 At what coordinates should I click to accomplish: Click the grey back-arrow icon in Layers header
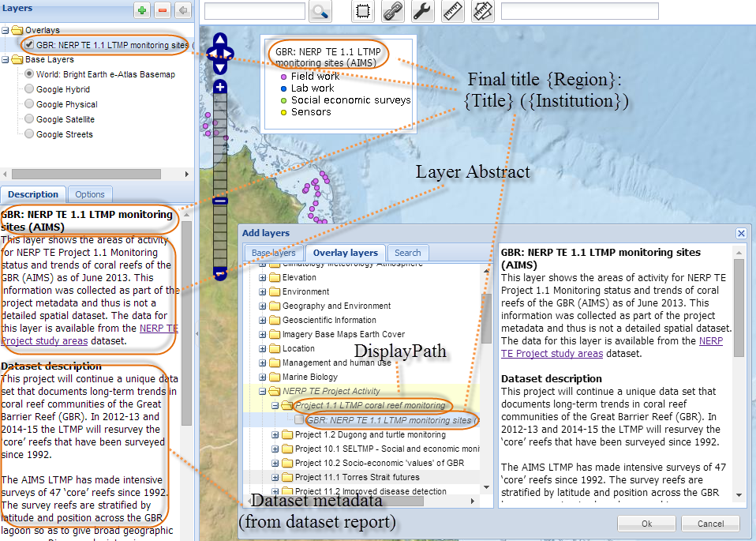click(183, 10)
